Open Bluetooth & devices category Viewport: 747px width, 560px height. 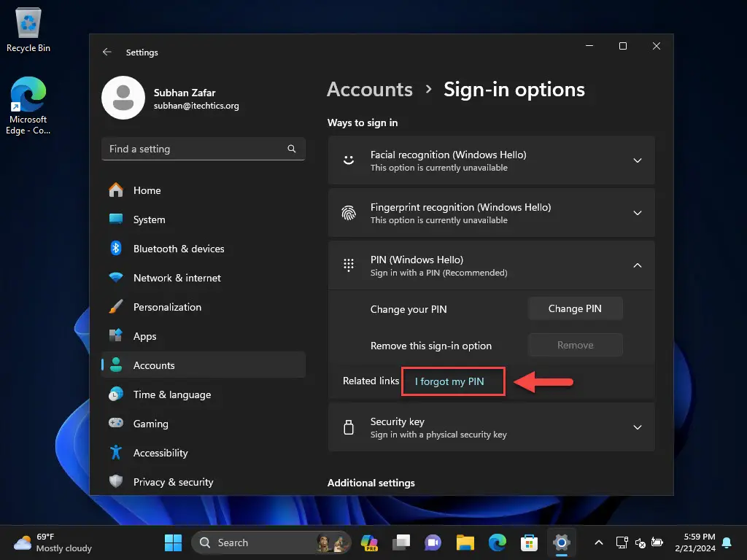coord(204,248)
